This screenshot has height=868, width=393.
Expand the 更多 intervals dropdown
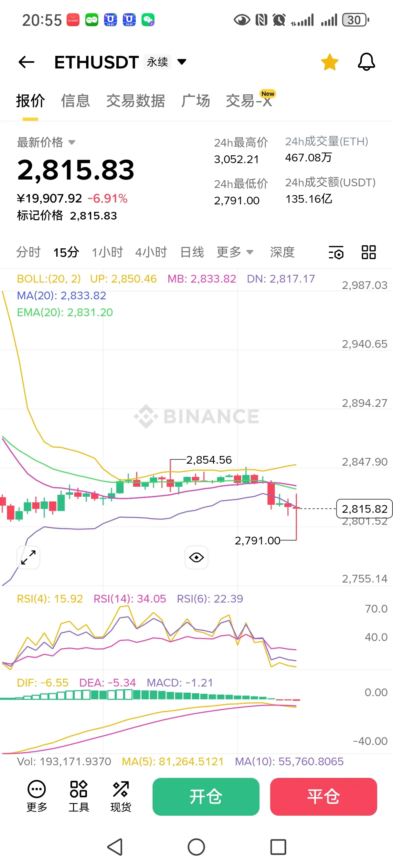[235, 252]
